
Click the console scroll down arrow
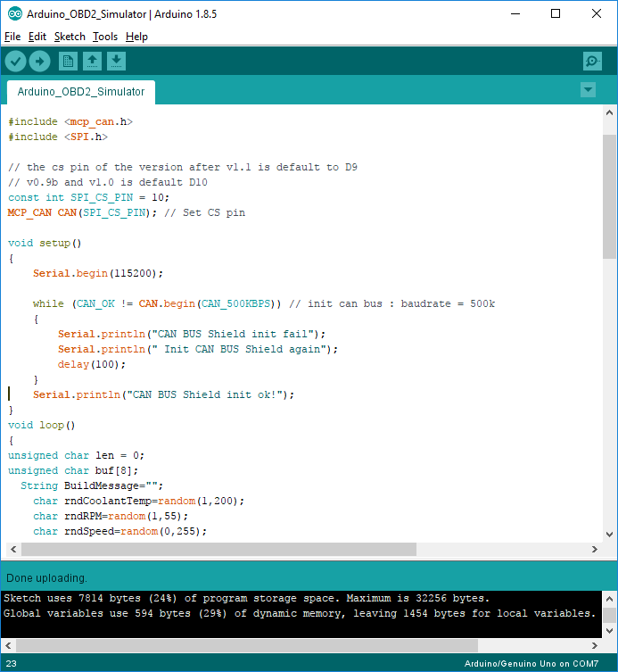[610, 631]
